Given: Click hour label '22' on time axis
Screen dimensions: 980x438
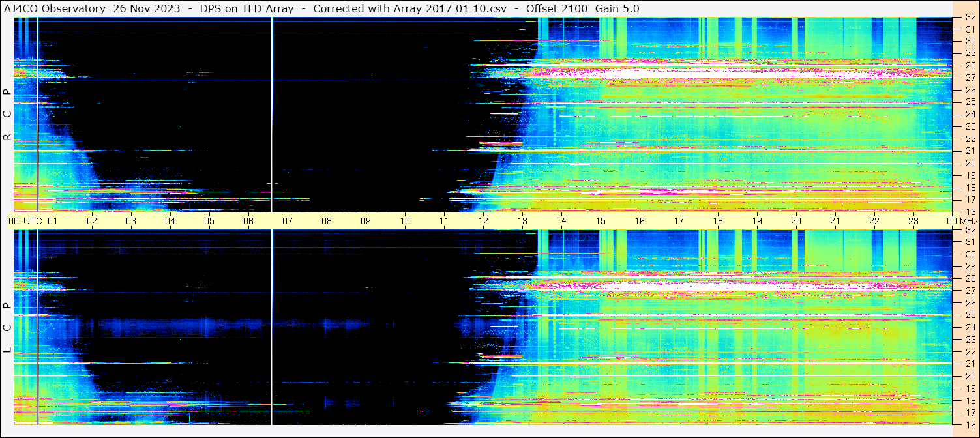Looking at the screenshot, I should pyautogui.click(x=874, y=221).
